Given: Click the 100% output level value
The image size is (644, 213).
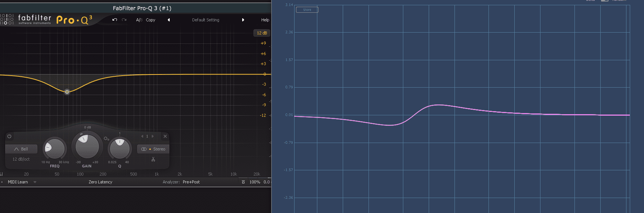Looking at the screenshot, I should (255, 182).
